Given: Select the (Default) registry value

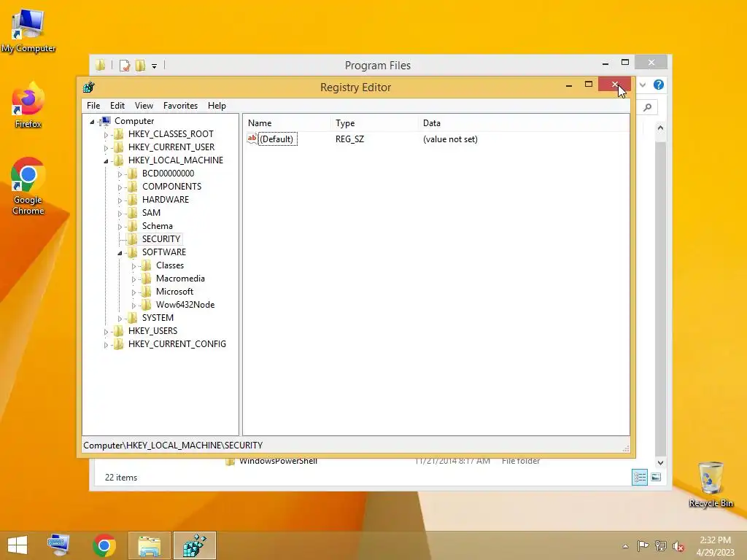Looking at the screenshot, I should [276, 139].
